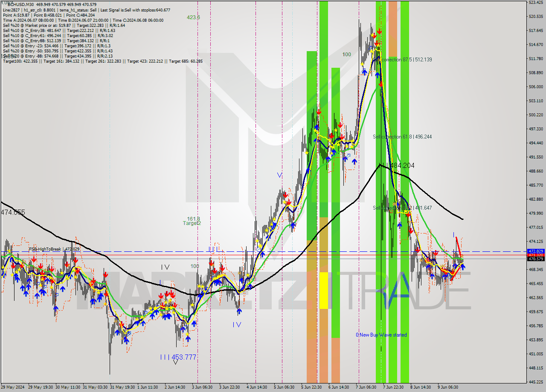Click the '| | | 453.777' wave label
Screen dimensions: 546x392
178,357
